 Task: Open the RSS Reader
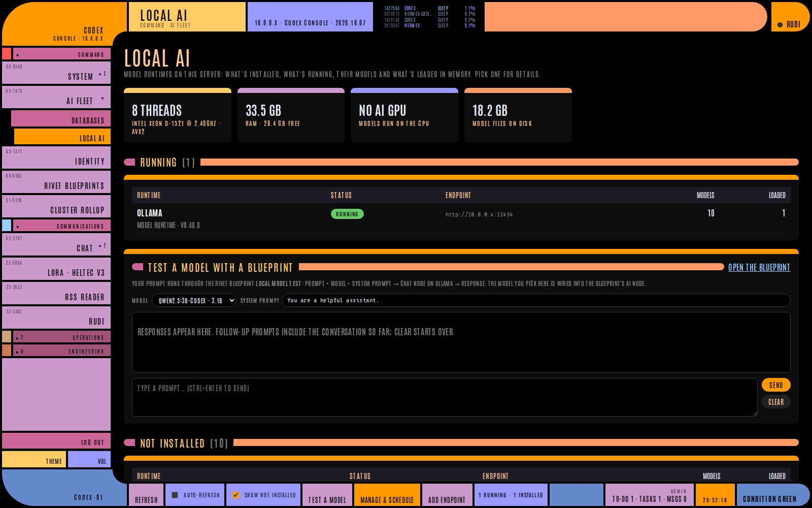56,293
